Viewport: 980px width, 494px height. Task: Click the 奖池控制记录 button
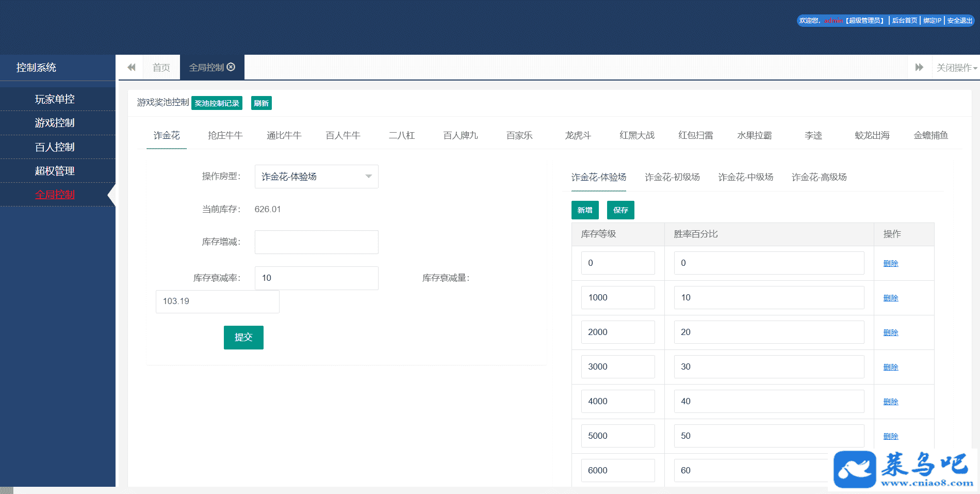217,103
